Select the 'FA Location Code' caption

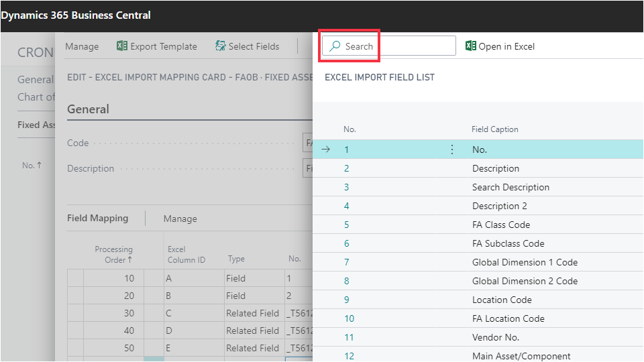(x=508, y=319)
